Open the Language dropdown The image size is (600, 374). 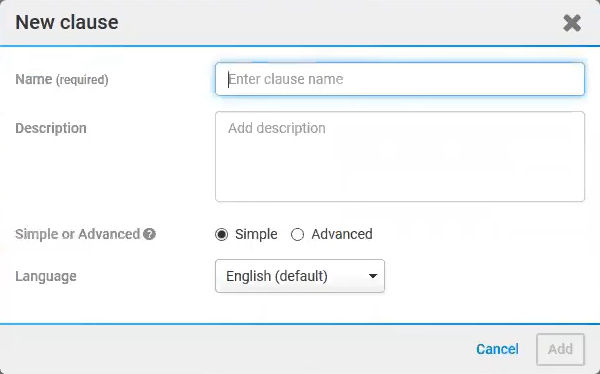[300, 276]
